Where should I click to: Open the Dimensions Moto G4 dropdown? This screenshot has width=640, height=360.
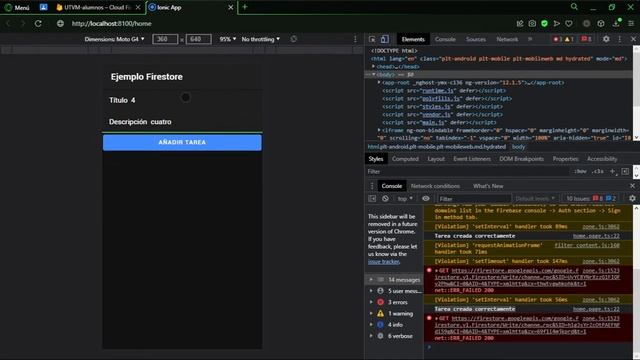pyautogui.click(x=114, y=39)
